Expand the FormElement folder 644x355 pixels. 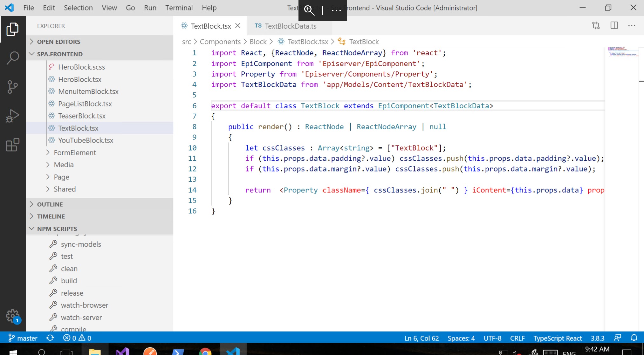tap(75, 153)
